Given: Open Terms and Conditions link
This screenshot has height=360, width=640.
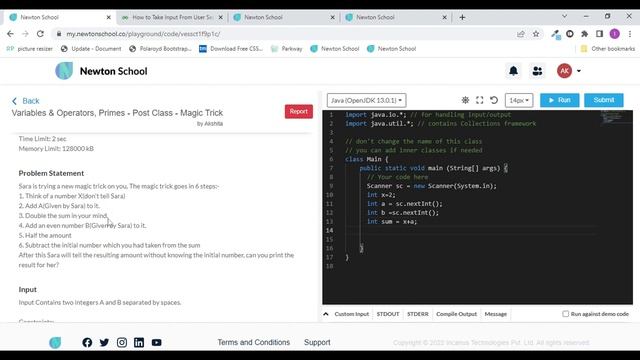Looking at the screenshot, I should 253,342.
